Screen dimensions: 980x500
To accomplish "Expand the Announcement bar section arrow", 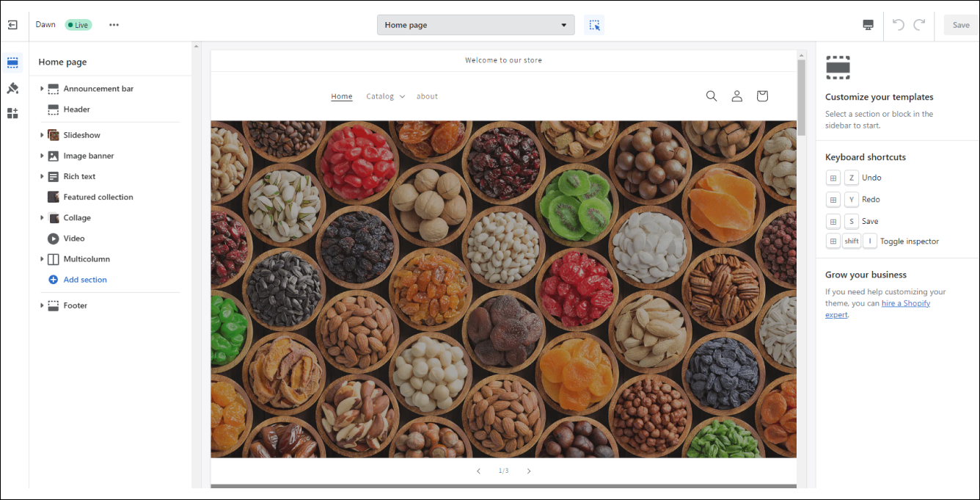I will tap(42, 89).
